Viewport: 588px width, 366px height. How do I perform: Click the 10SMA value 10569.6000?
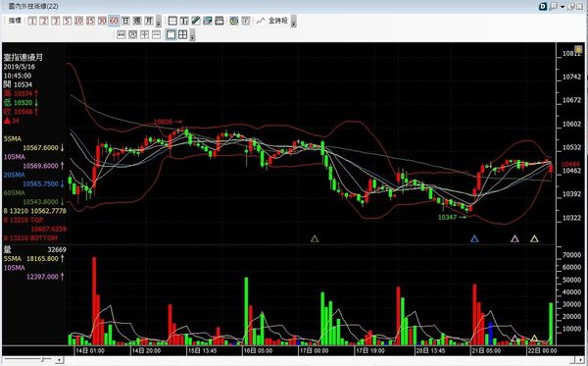click(40, 166)
